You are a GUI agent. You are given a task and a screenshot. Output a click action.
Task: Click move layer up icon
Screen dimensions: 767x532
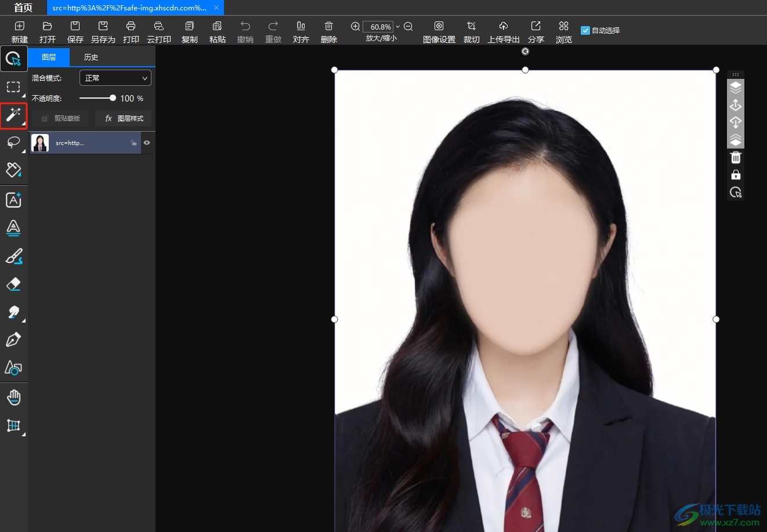coord(736,105)
